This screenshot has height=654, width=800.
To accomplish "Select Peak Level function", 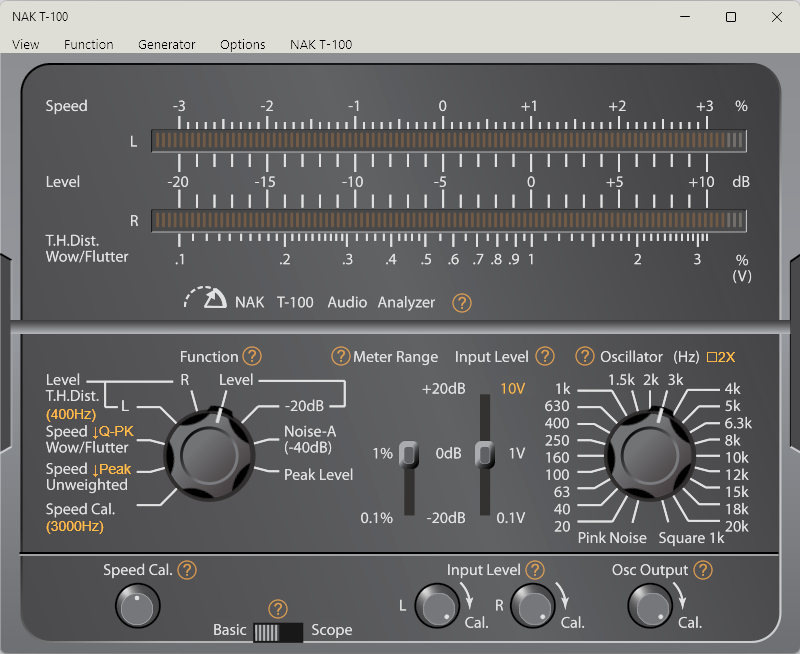I will pos(318,475).
